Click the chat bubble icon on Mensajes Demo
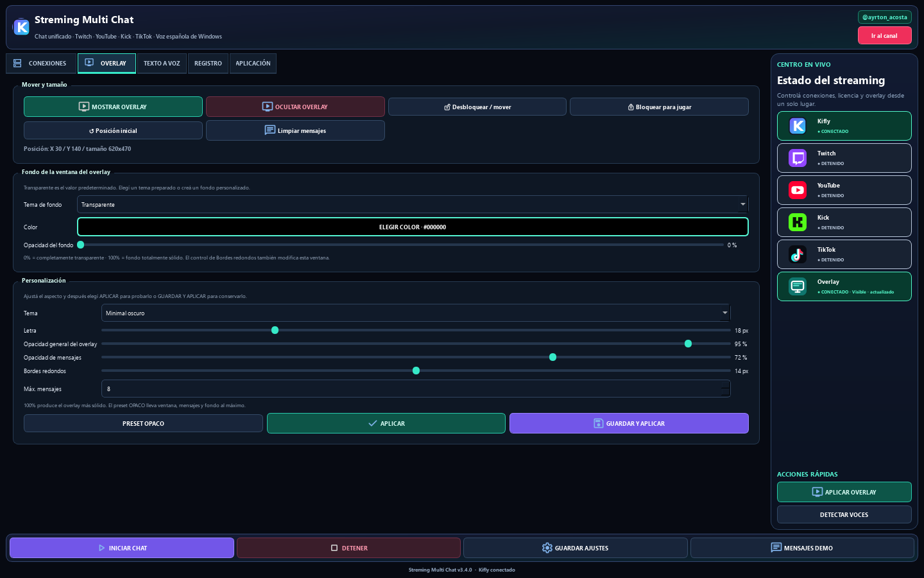The image size is (924, 578). [x=776, y=548]
